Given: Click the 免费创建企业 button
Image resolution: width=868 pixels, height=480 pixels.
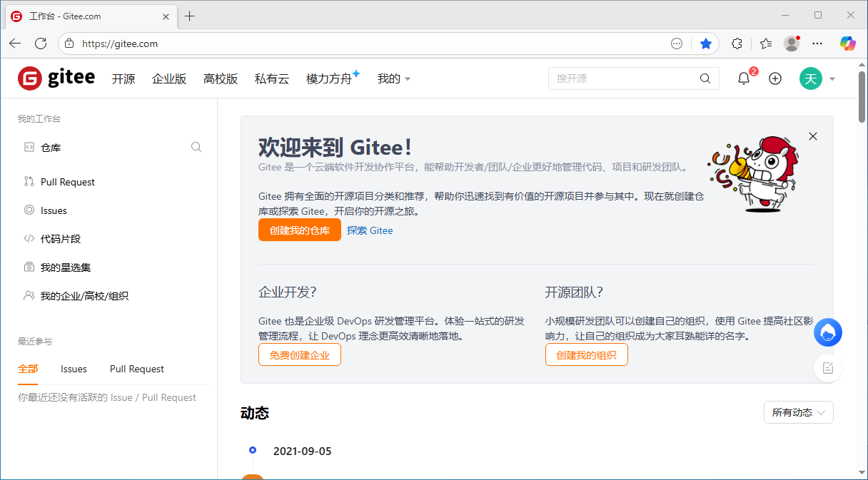Looking at the screenshot, I should (x=300, y=354).
